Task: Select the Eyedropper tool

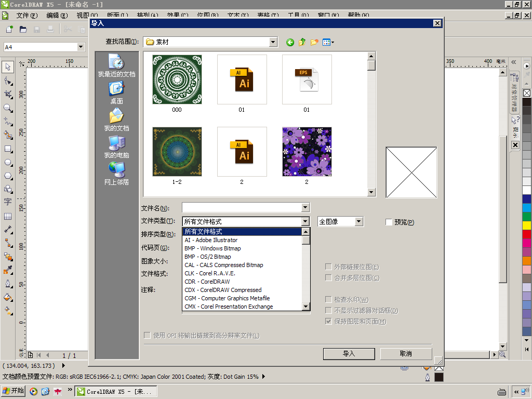Action: (x=8, y=270)
